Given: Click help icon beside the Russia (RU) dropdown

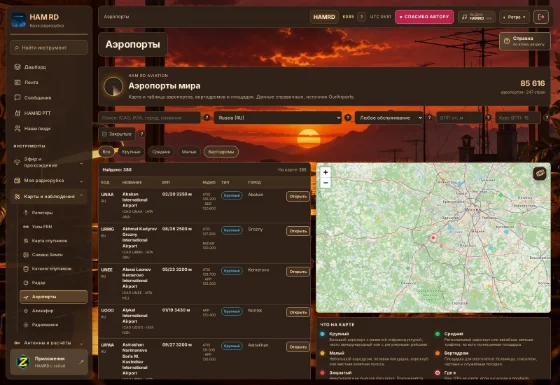Looking at the screenshot, I should (x=348, y=118).
